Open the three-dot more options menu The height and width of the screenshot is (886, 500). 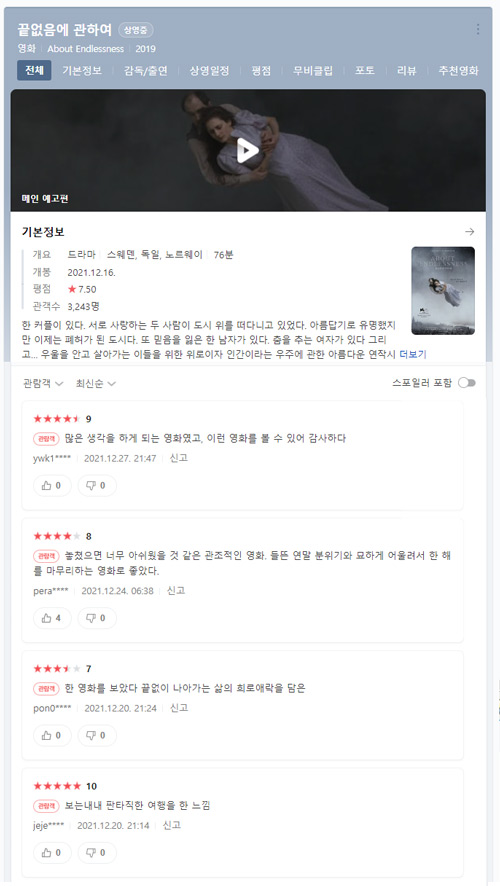coord(478,29)
